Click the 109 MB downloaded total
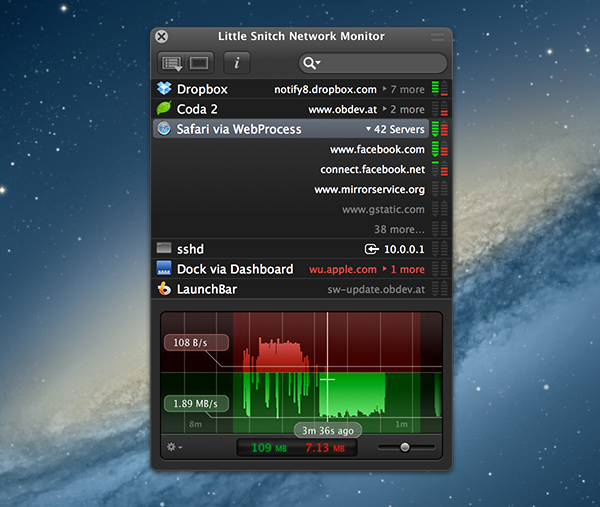This screenshot has height=507, width=600. click(269, 448)
